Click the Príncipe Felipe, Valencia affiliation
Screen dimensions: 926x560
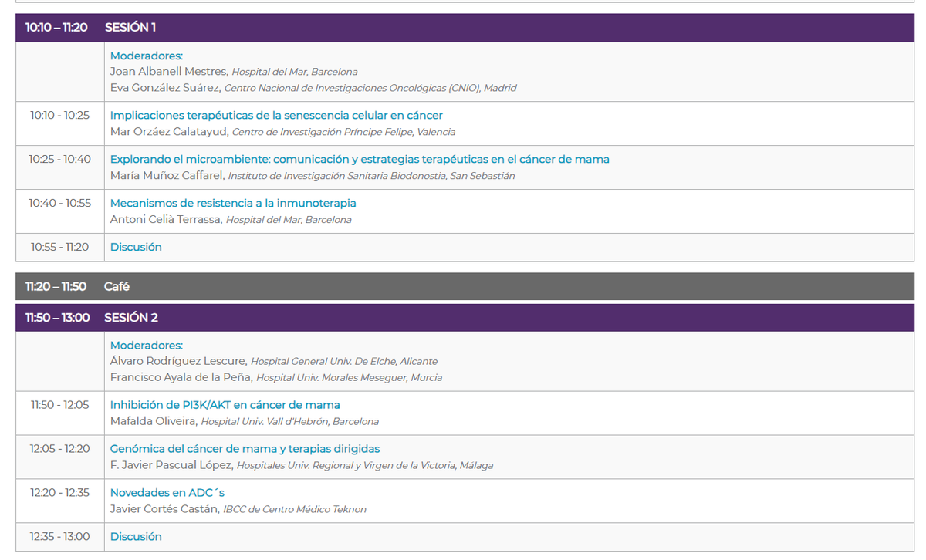coord(344,132)
